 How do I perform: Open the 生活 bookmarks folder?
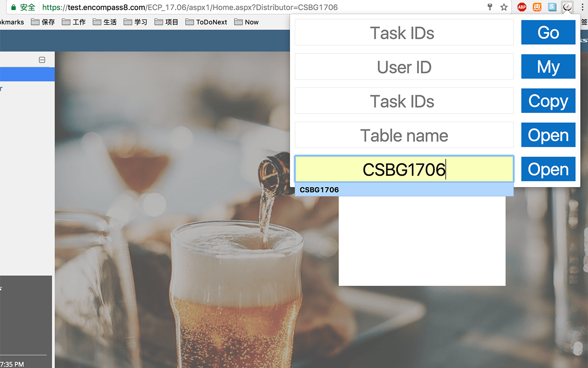point(104,22)
